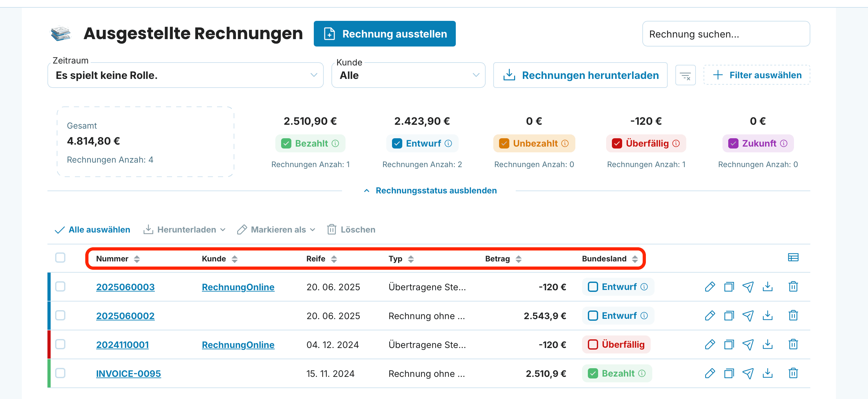Click the edit pencil icon for invoice 2025060003
Viewport: 868px width, 399px height.
(x=710, y=287)
